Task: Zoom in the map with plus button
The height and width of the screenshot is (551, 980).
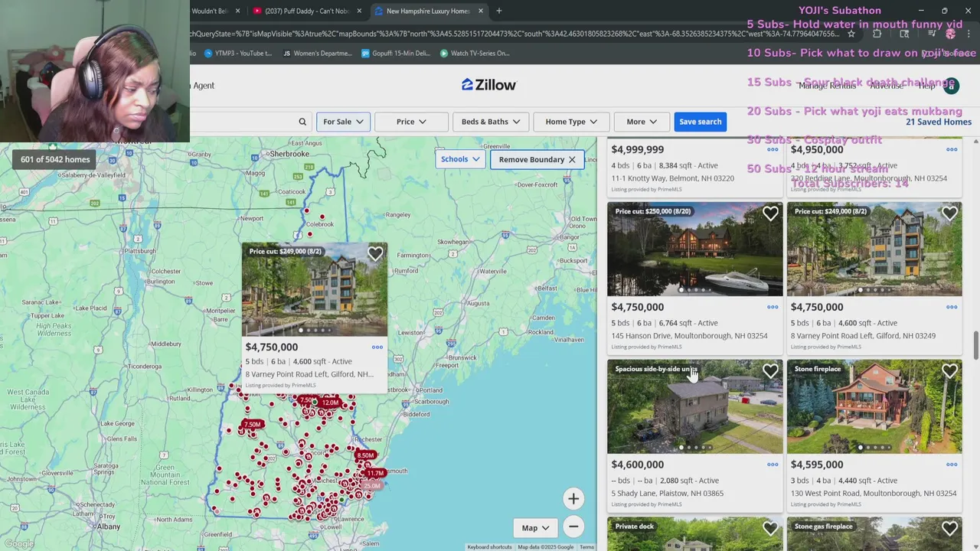Action: click(573, 499)
